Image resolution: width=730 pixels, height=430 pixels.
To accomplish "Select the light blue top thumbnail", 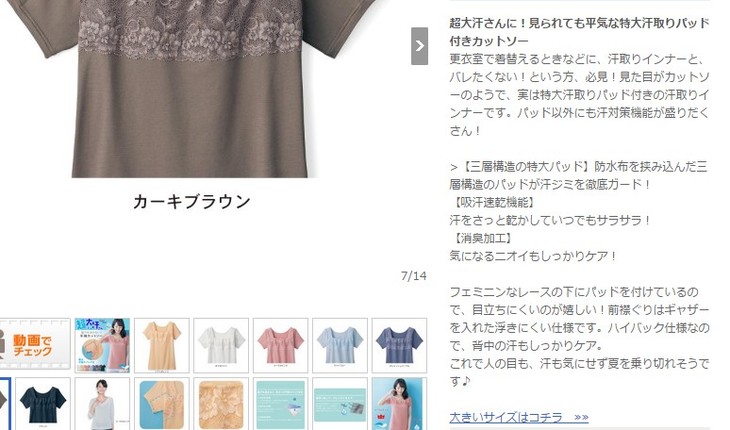I will pyautogui.click(x=340, y=345).
